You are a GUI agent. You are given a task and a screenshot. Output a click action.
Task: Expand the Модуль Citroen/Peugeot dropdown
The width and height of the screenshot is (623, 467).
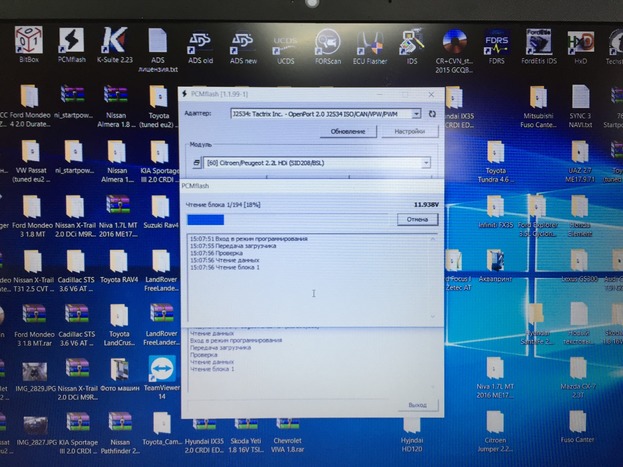(x=426, y=162)
